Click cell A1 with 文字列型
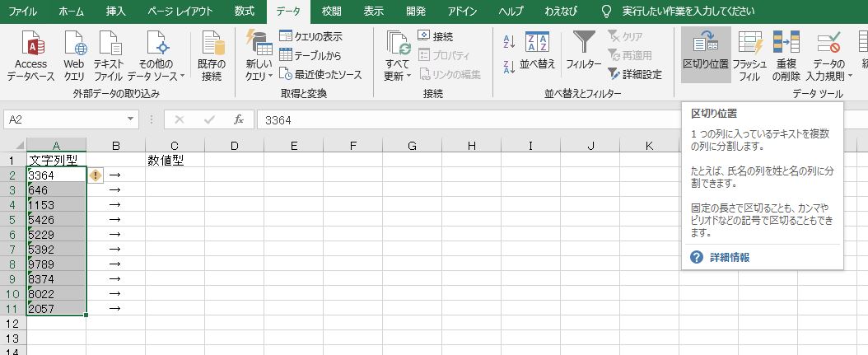Viewport: 868px width, 355px height. tap(57, 161)
